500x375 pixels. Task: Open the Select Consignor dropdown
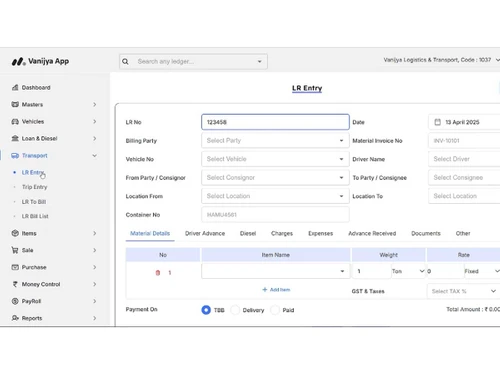275,178
